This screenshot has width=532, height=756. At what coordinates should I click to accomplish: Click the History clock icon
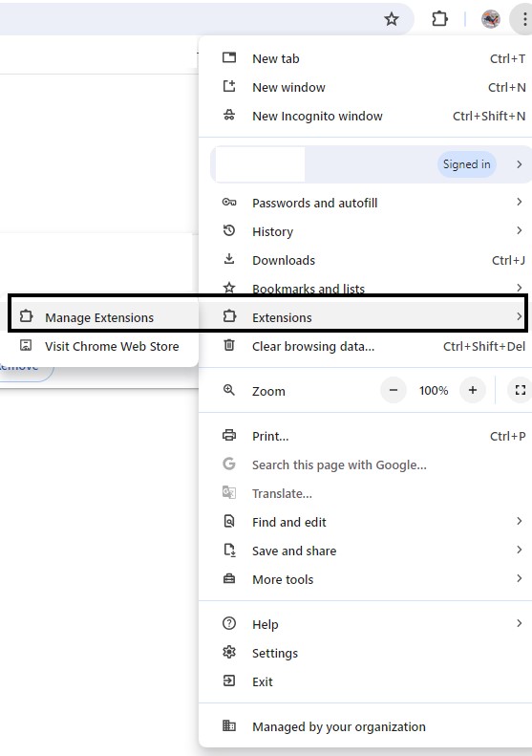click(x=229, y=230)
